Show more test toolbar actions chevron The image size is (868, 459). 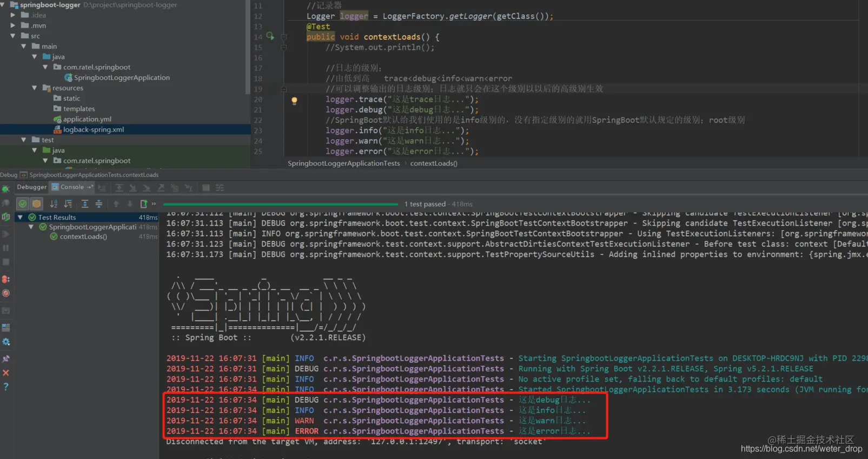[154, 204]
